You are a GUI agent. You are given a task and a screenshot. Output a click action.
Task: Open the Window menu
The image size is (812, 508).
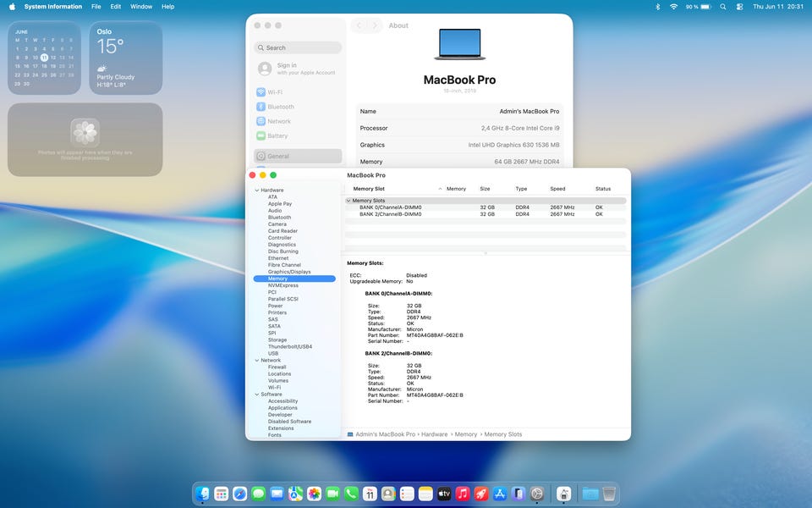(141, 7)
